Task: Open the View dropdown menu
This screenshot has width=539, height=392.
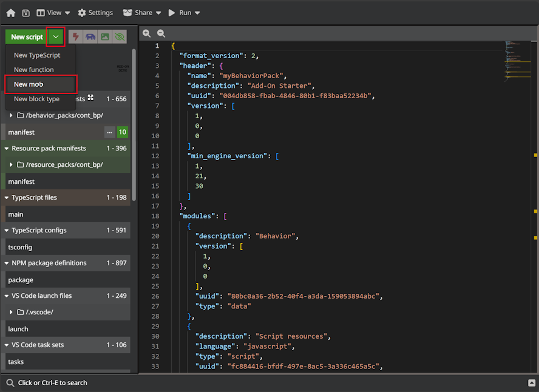Action: point(53,13)
